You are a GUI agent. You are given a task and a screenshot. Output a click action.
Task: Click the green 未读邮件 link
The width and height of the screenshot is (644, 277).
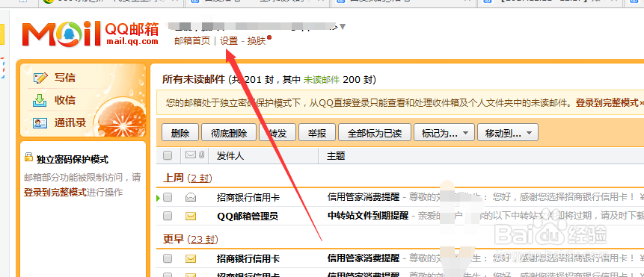tap(322, 79)
